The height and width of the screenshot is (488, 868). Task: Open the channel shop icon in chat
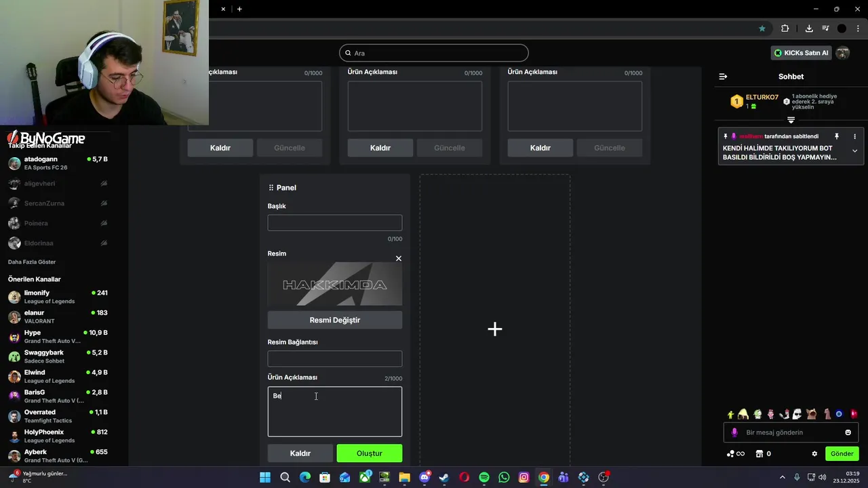759,453
